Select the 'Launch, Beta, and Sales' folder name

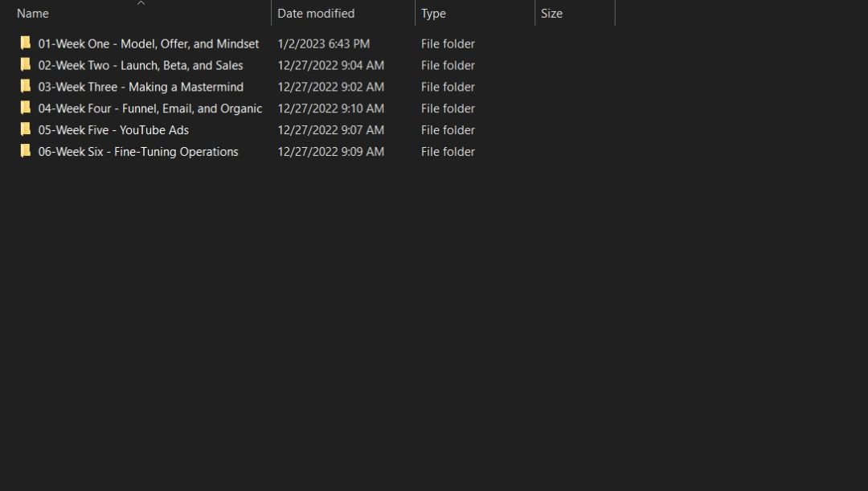tap(141, 66)
